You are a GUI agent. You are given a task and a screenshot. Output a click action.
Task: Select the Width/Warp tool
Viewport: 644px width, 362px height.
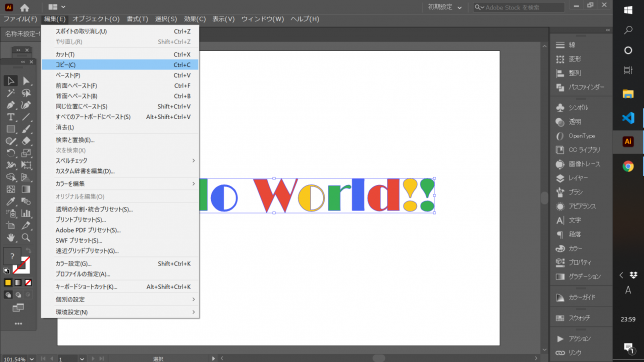point(11,165)
